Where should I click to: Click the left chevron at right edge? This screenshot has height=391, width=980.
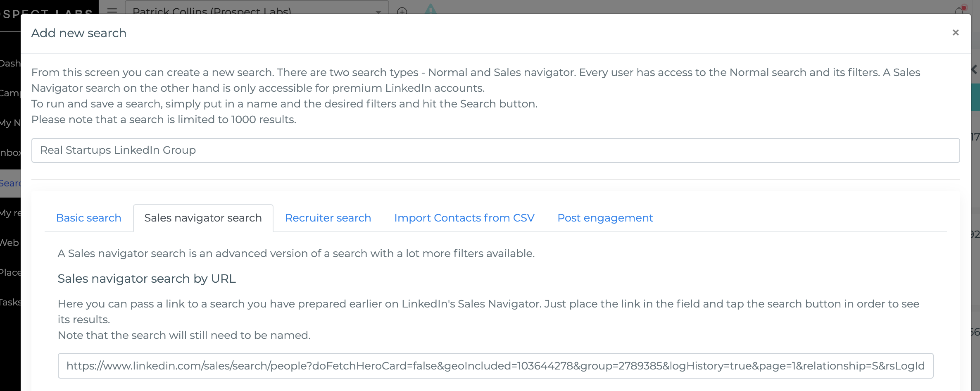[x=975, y=69]
